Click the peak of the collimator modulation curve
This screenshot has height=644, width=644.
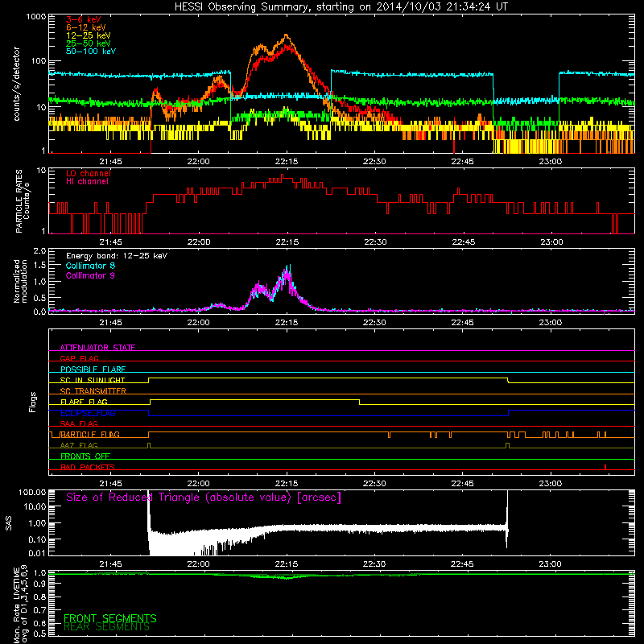coord(289,267)
